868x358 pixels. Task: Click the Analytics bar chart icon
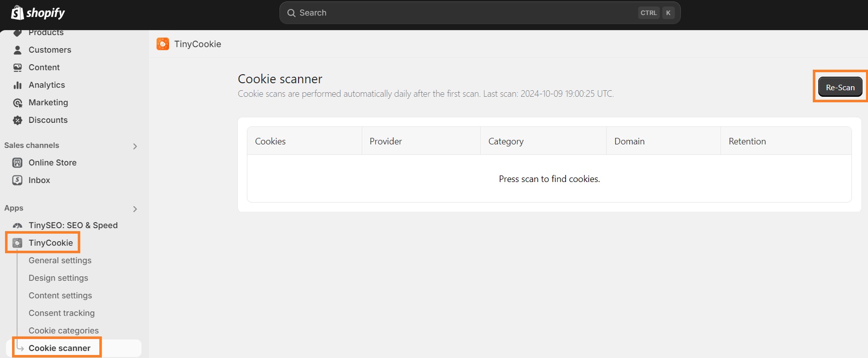tap(17, 85)
